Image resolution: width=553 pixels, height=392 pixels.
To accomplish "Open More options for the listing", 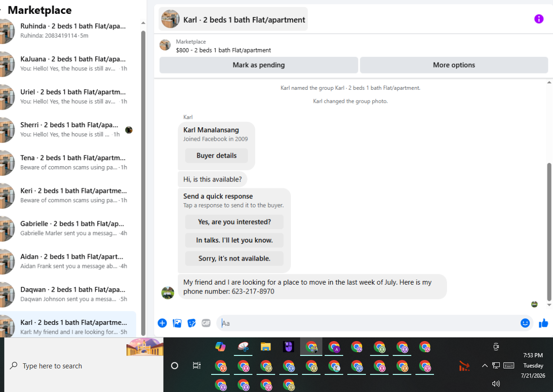I will pos(454,65).
